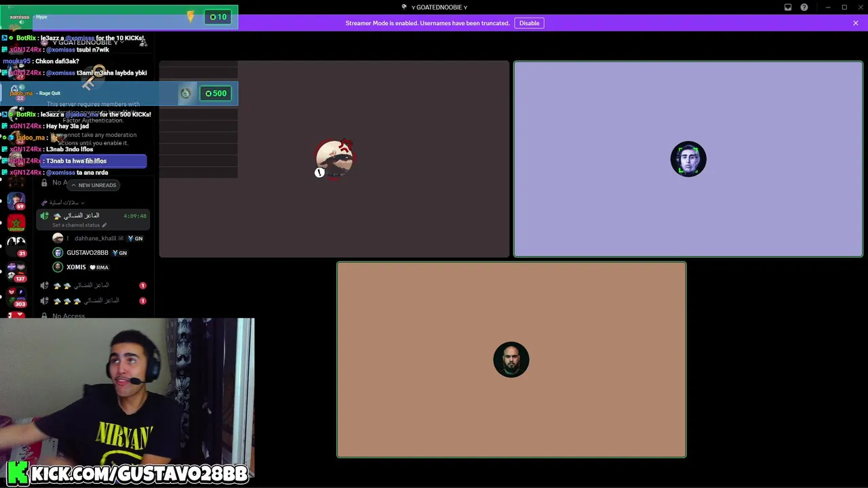Click dahhane_khalil avatar in voice list
Image resolution: width=868 pixels, height=488 pixels.
coord(58,239)
